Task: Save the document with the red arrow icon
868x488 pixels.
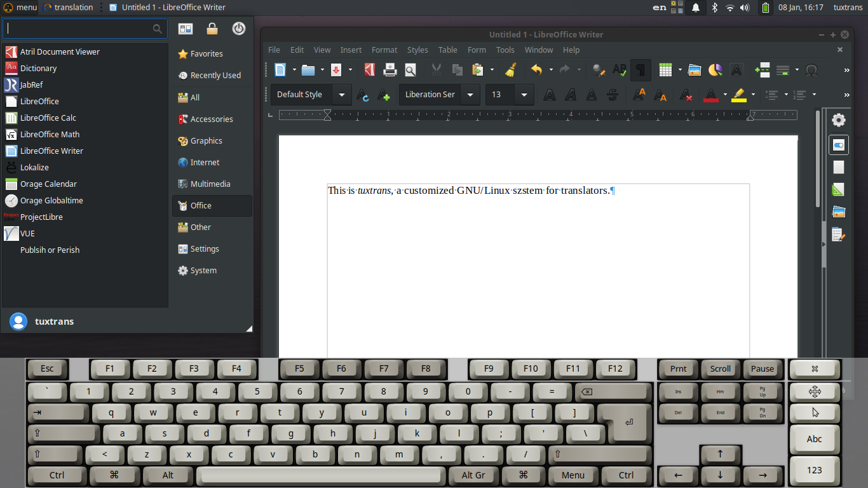Action: (x=336, y=69)
